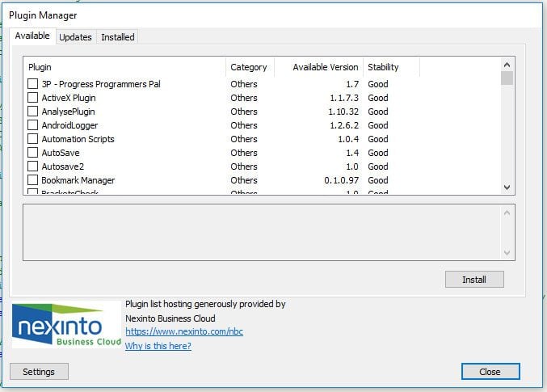Click version '1.1.7.3' of ActiveX Plugin
Viewport: 547px width, 392px height.
tap(344, 98)
